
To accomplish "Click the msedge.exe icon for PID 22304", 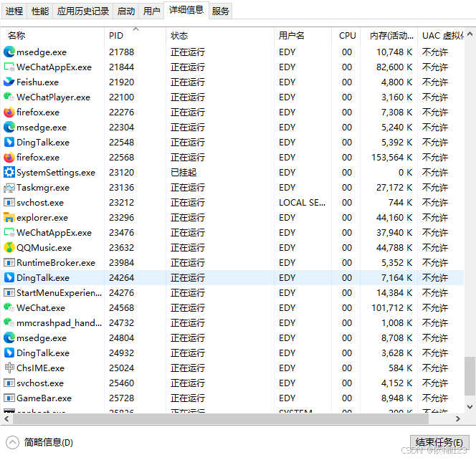I will pyautogui.click(x=9, y=127).
